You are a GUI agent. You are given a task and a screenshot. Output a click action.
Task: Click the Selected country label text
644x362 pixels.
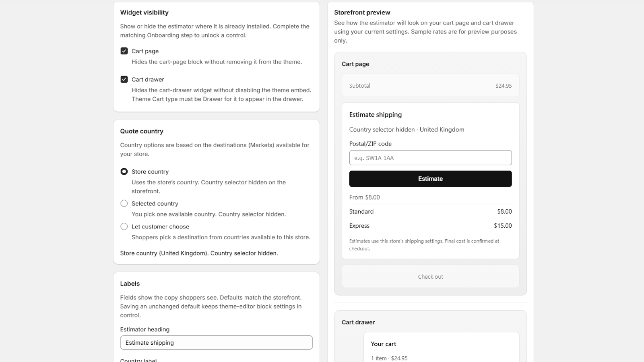click(155, 204)
